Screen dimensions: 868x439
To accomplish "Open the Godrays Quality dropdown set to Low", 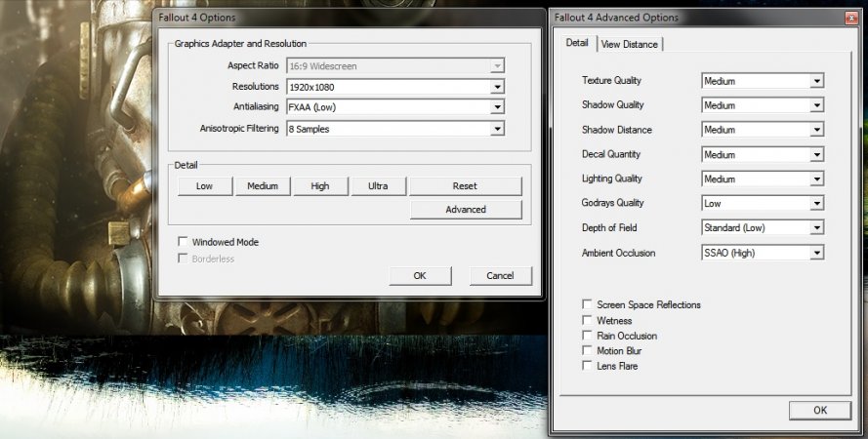I will (x=763, y=203).
